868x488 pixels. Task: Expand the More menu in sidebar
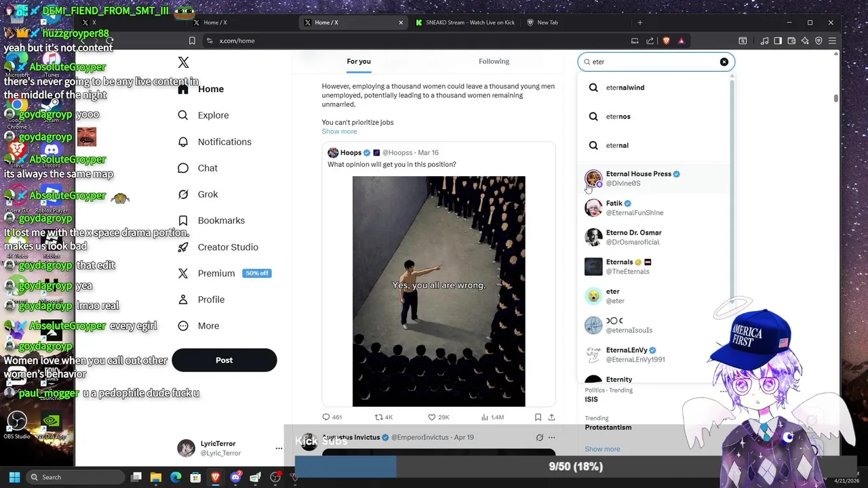point(199,326)
